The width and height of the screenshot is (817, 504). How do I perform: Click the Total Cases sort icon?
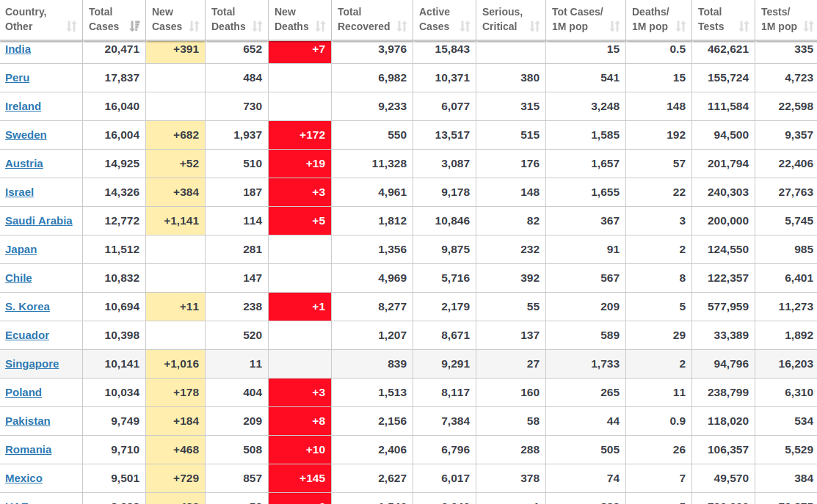click(x=134, y=26)
